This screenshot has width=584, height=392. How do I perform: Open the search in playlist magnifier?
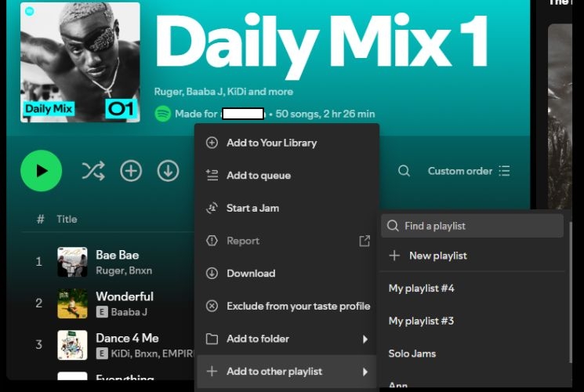coord(404,171)
